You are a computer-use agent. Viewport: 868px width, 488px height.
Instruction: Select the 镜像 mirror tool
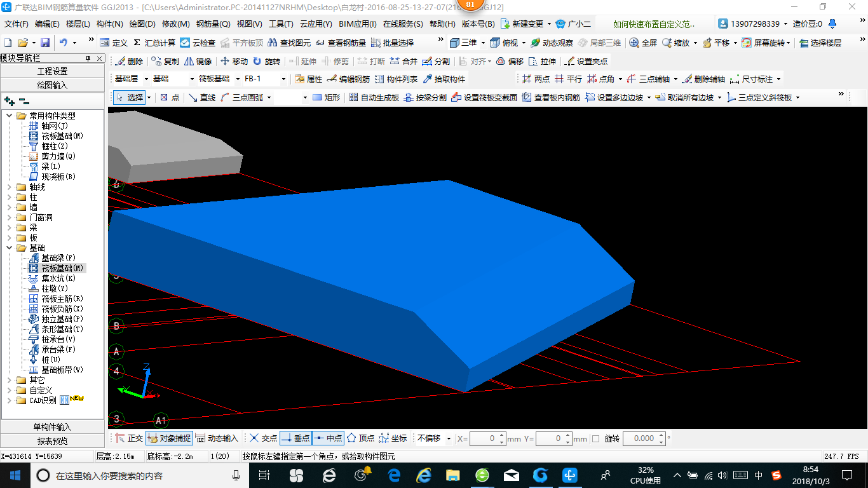tap(198, 61)
